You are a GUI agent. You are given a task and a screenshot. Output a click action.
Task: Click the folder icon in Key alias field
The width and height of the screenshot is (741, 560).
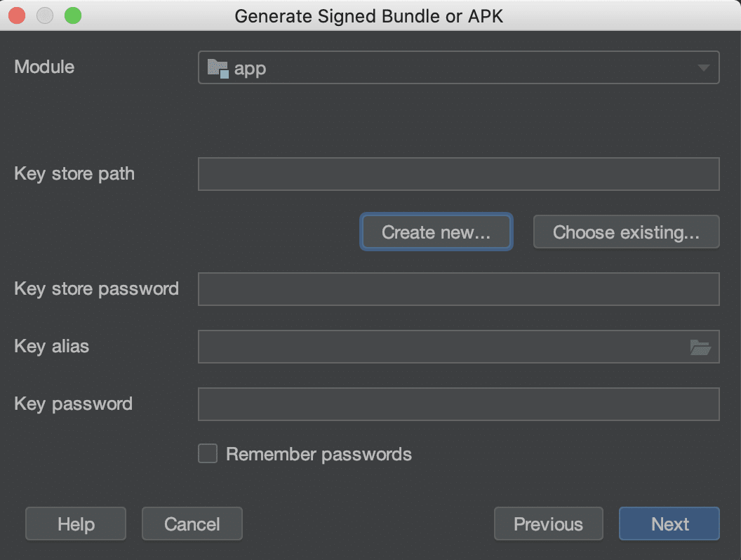click(700, 347)
